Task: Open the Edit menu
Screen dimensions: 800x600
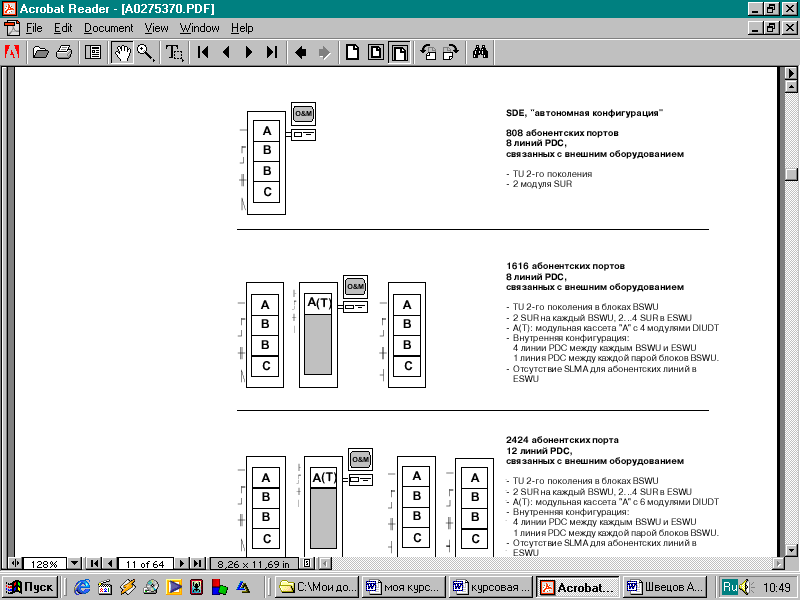Action: [x=63, y=28]
